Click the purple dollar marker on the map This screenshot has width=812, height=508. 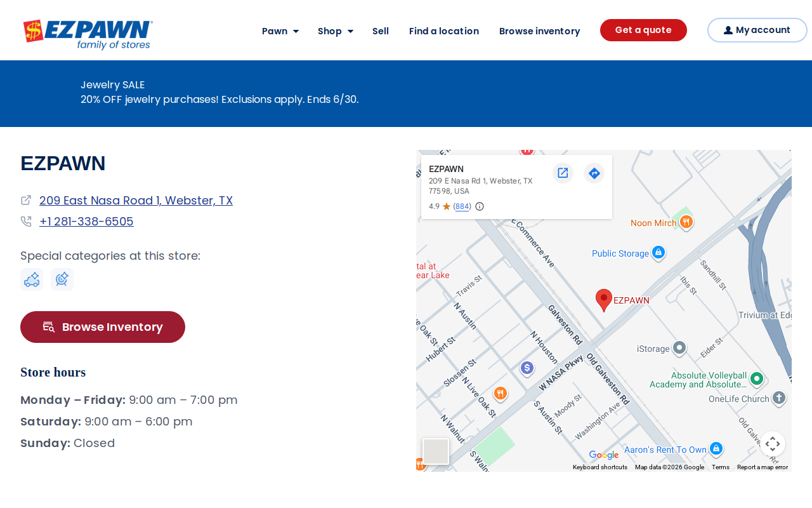(527, 368)
